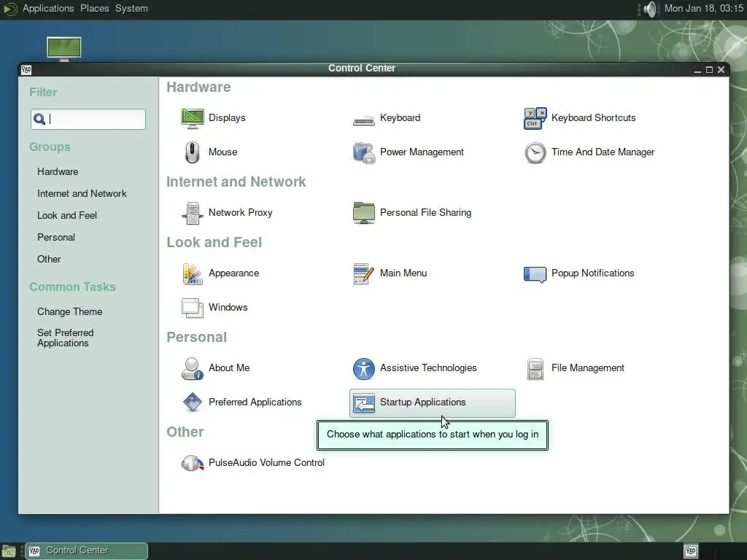The image size is (747, 560).
Task: Open the Keyboard icon in Hardware
Action: [x=364, y=120]
